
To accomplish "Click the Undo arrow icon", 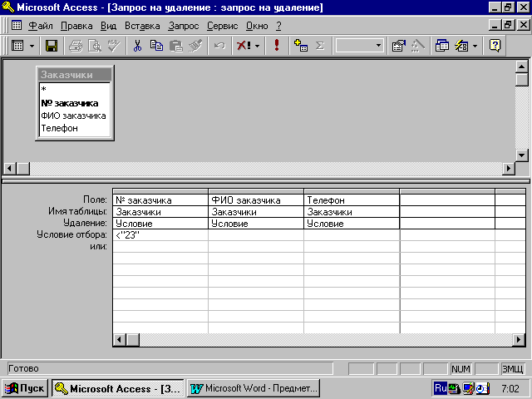I will pos(219,46).
